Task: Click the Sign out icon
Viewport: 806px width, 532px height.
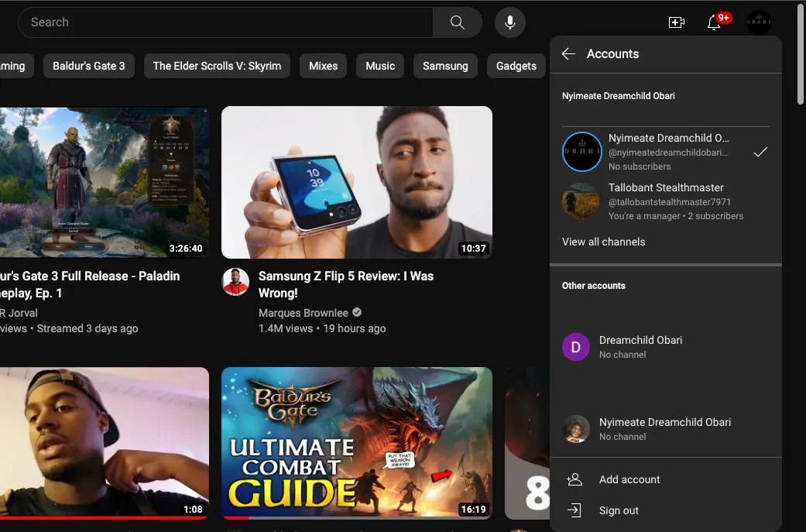Action: click(x=574, y=510)
